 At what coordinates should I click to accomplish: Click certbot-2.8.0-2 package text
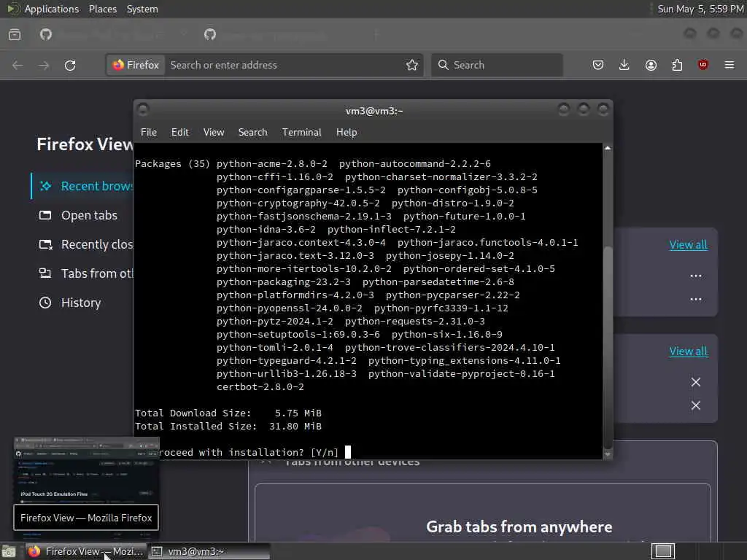click(x=260, y=387)
